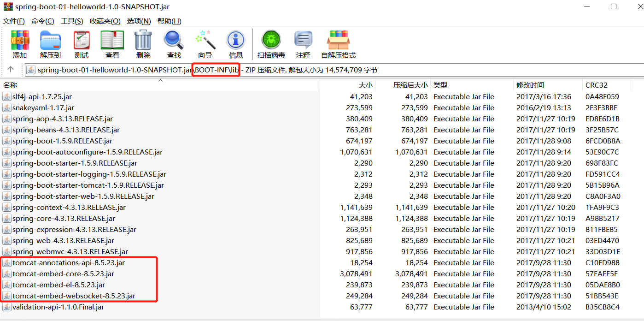Select tomcat-embed-websocket-8.5.23.jar file

(74, 296)
